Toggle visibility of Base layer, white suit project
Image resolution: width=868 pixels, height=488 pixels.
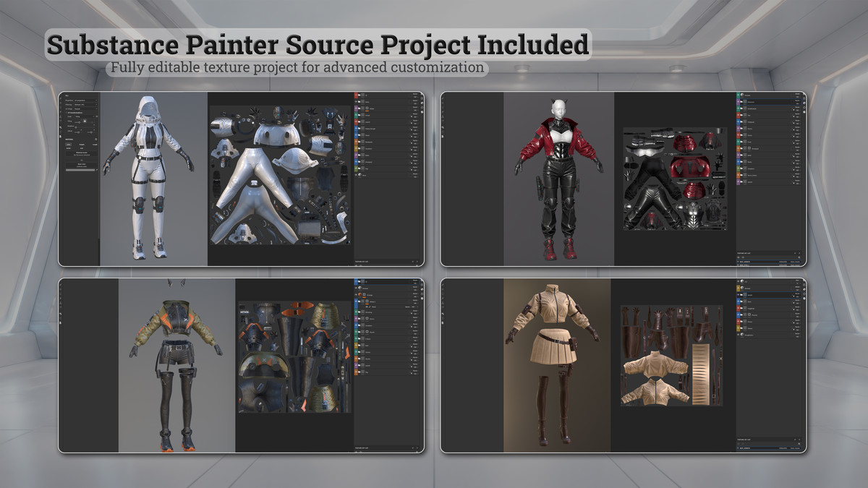tap(357, 174)
